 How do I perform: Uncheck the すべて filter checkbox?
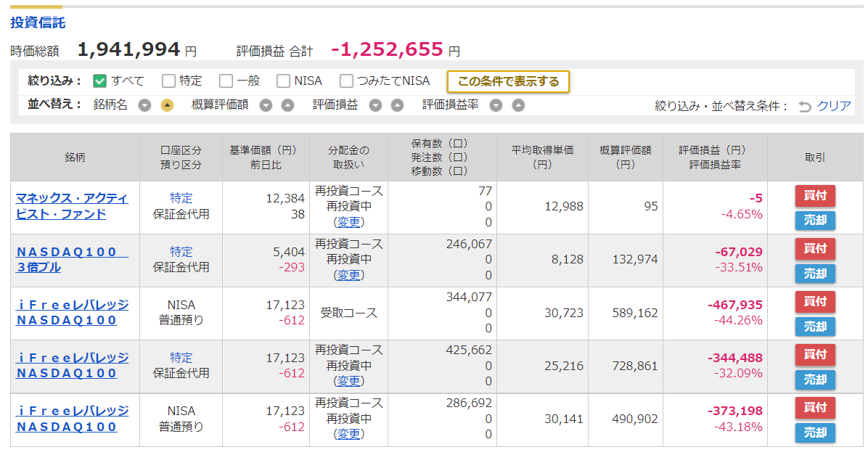pos(99,81)
